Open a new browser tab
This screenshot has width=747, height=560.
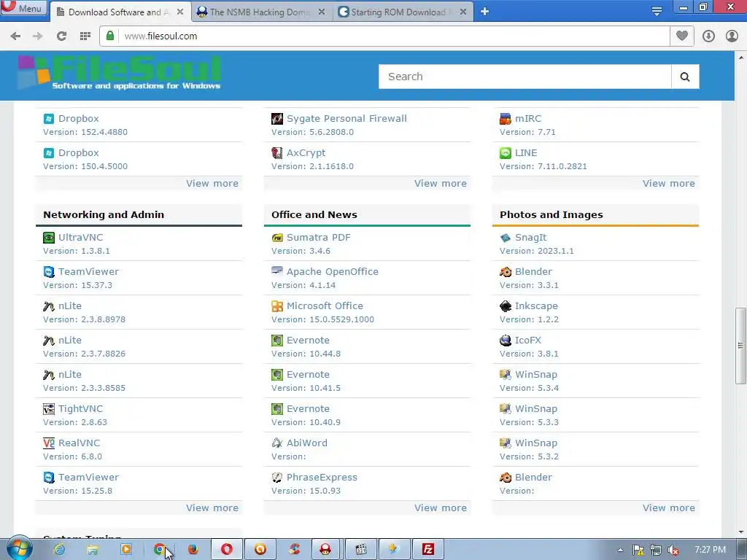tap(484, 12)
